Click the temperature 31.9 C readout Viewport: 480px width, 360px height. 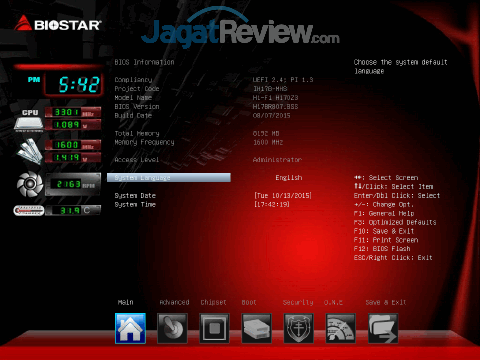pyautogui.click(x=73, y=210)
